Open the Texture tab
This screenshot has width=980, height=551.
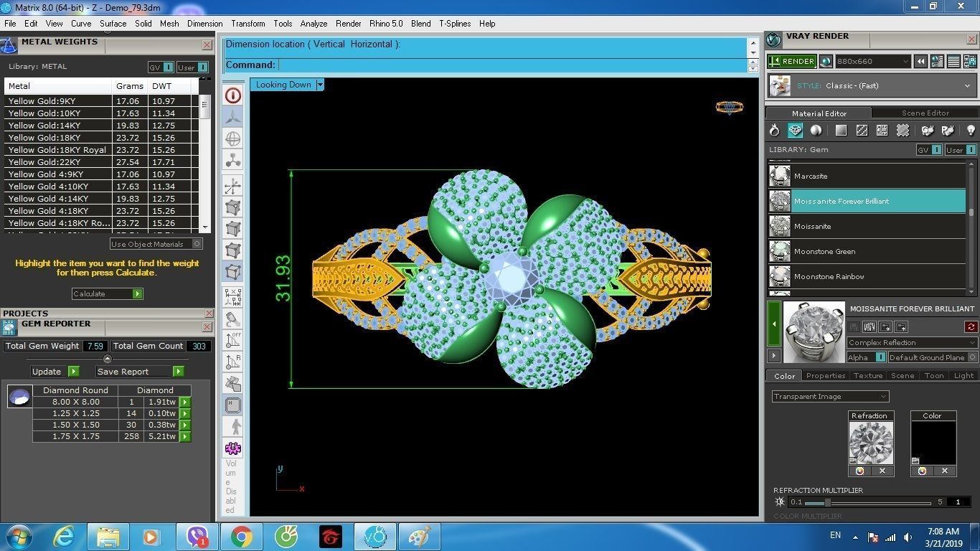(867, 376)
